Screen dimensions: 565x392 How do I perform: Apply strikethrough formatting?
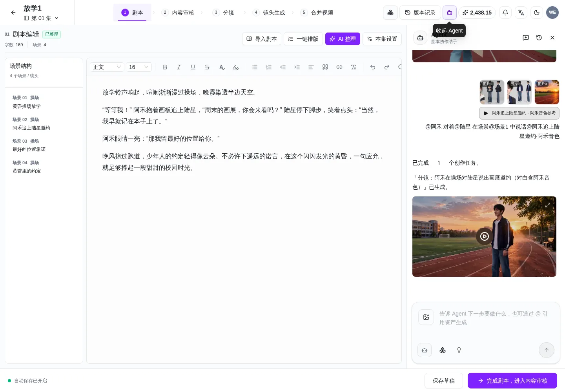pyautogui.click(x=207, y=67)
